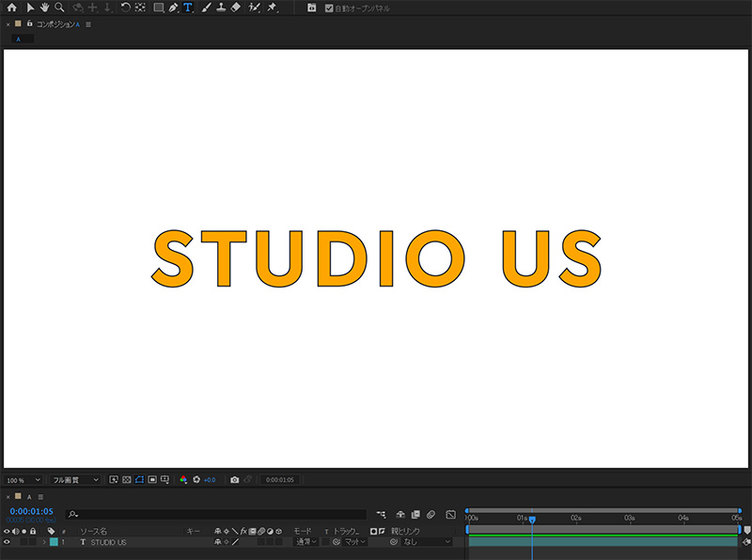This screenshot has width=752, height=560.
Task: Pick the Brush tool
Action: 205,8
